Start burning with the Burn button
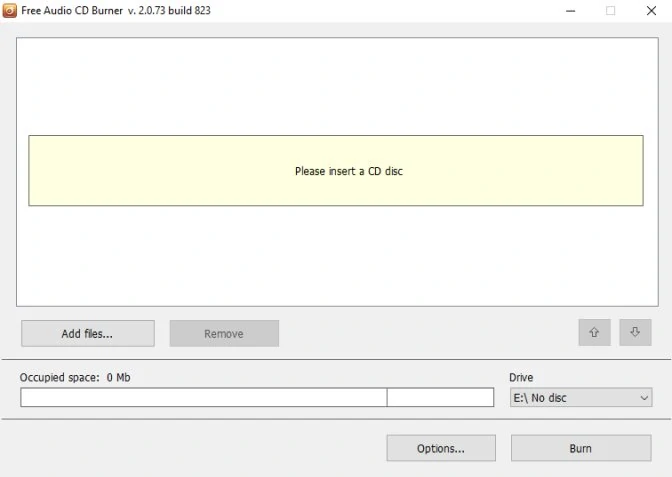The width and height of the screenshot is (672, 477). pos(581,448)
